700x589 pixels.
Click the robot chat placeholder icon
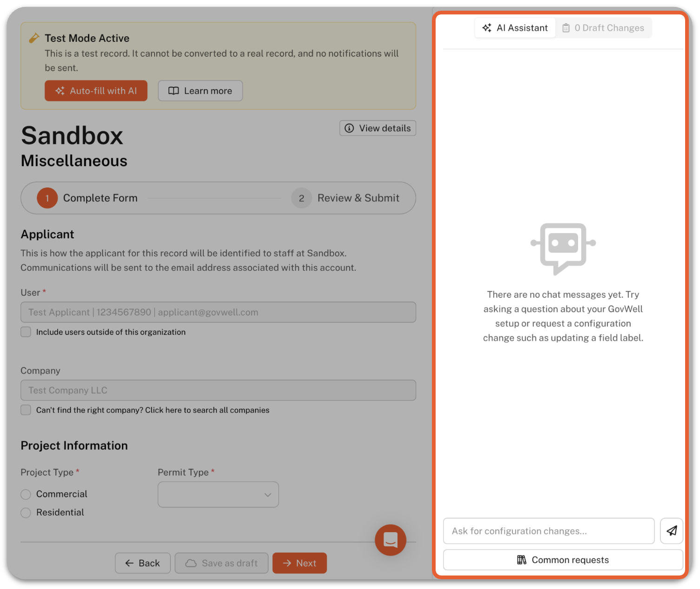pyautogui.click(x=563, y=248)
